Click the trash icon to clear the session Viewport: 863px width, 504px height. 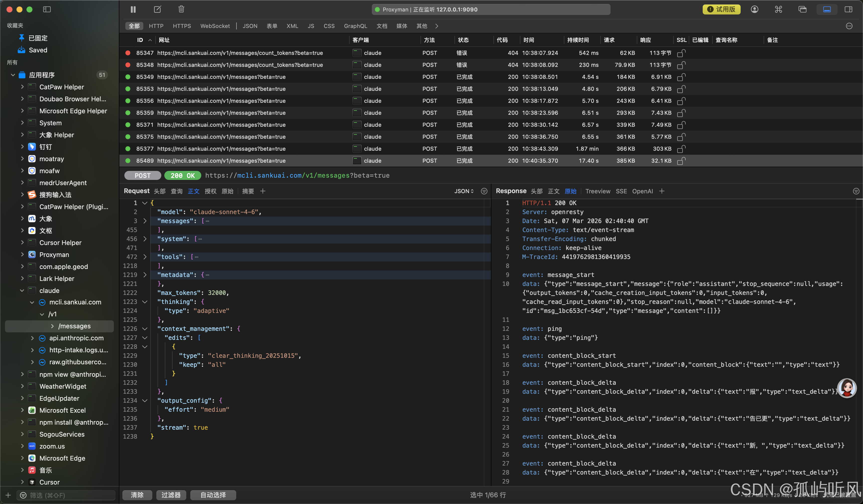pyautogui.click(x=181, y=9)
